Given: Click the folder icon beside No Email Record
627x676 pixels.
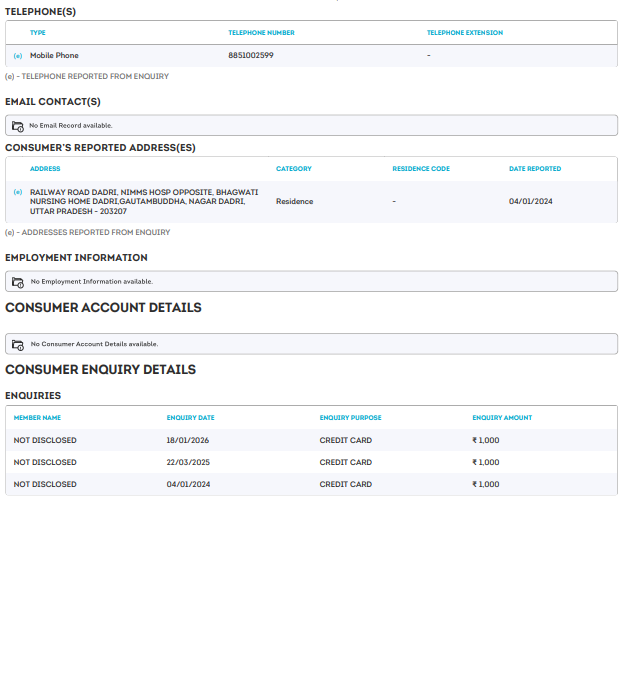Looking at the screenshot, I should [17, 126].
